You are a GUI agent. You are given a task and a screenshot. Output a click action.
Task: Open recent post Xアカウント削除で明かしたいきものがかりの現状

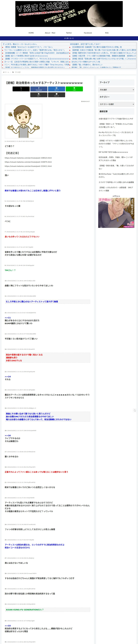click(116, 144)
